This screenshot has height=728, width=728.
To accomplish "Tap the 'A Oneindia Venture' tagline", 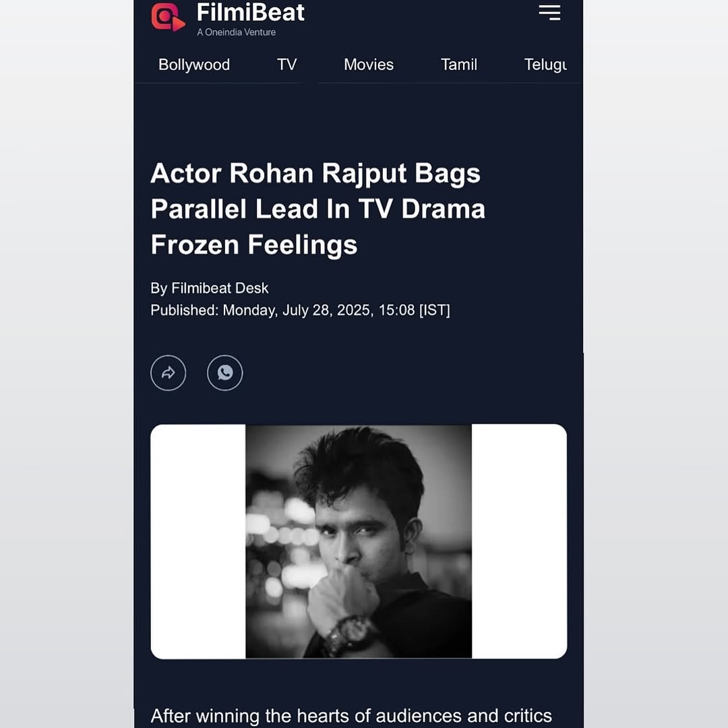I will [x=237, y=32].
